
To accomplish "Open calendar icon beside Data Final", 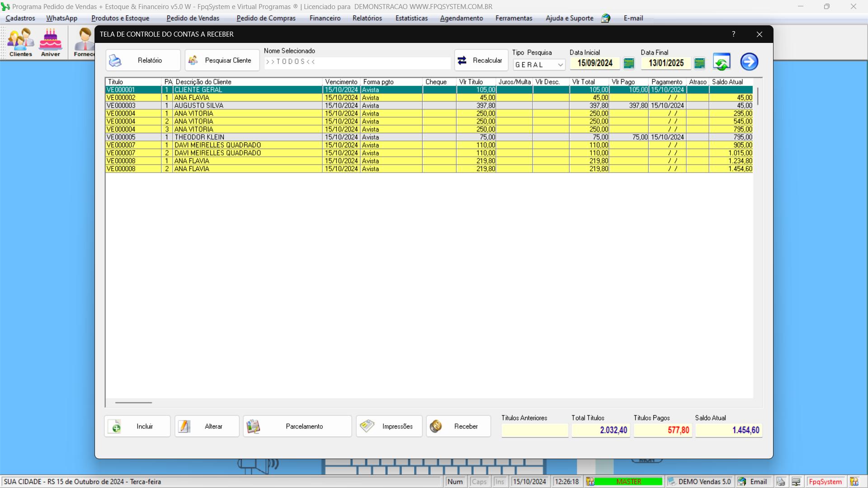I will 699,63.
